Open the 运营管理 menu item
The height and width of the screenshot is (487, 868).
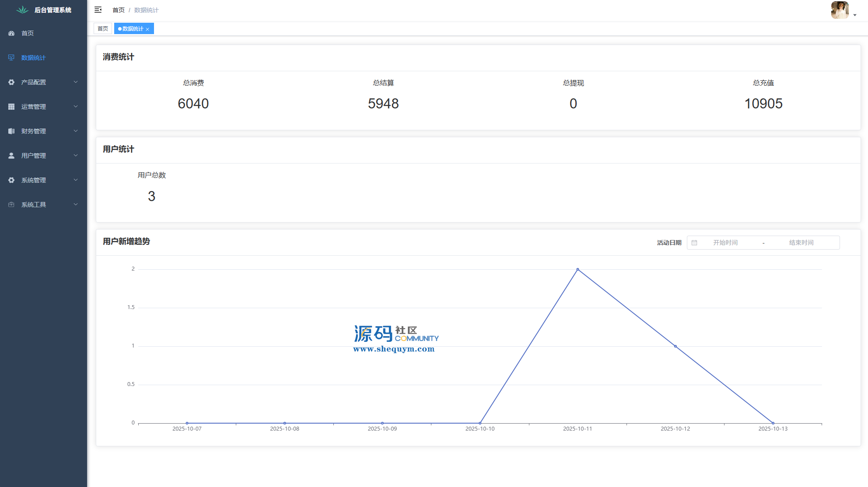tap(34, 107)
